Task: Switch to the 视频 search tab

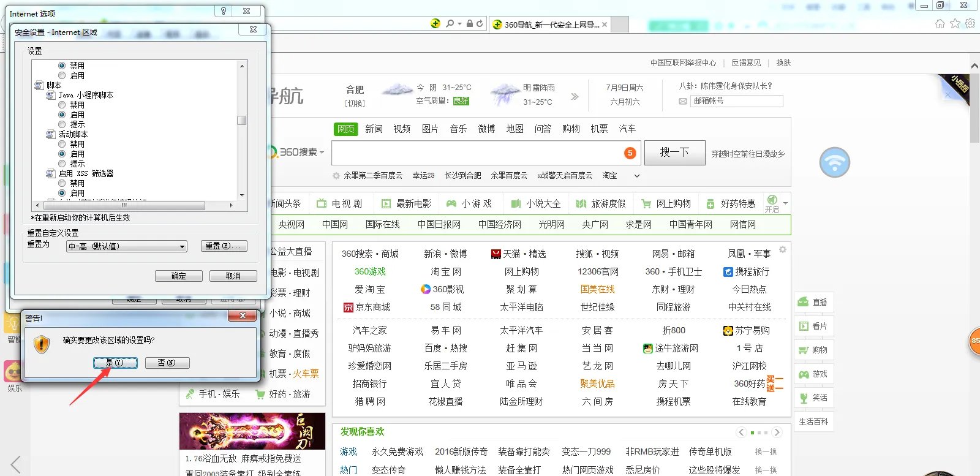Action: pyautogui.click(x=402, y=129)
